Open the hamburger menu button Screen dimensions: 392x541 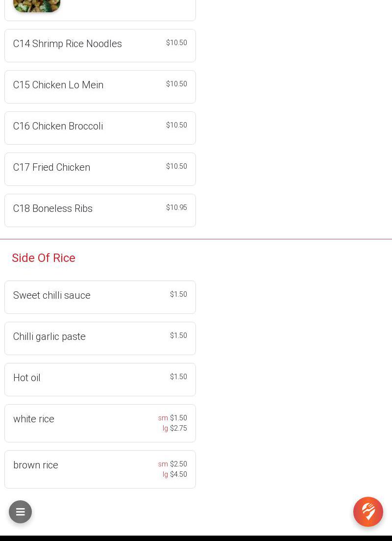20,512
